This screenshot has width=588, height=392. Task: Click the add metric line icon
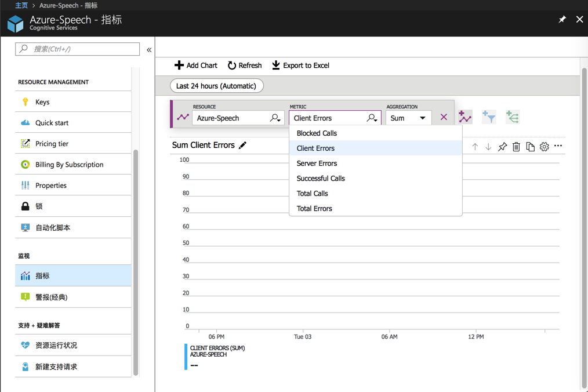tap(465, 118)
